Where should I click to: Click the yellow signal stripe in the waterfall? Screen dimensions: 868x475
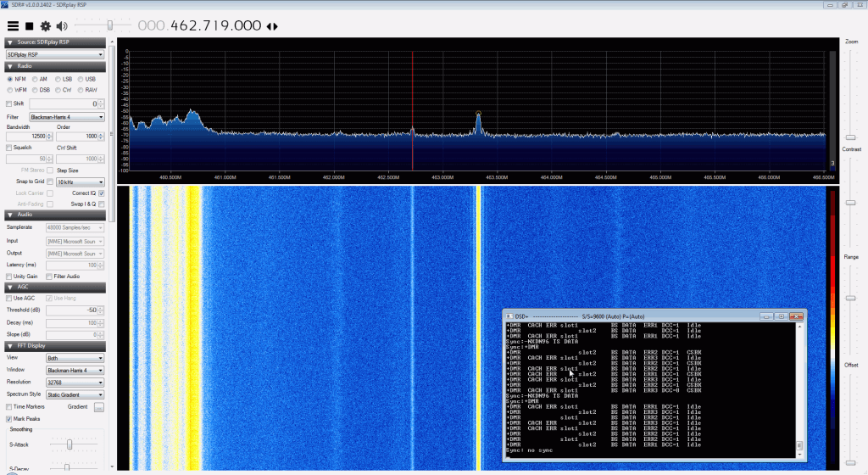(478, 327)
